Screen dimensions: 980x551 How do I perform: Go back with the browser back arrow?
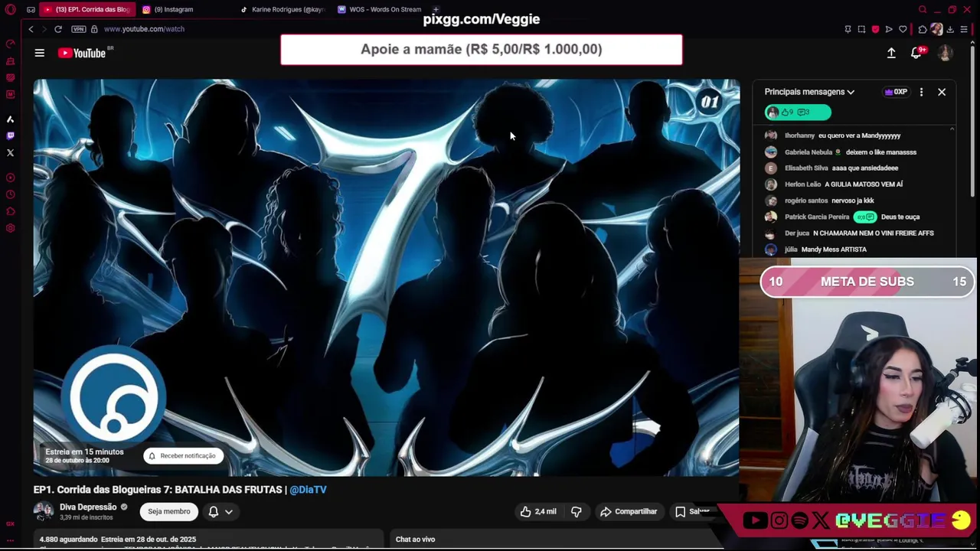click(x=31, y=29)
